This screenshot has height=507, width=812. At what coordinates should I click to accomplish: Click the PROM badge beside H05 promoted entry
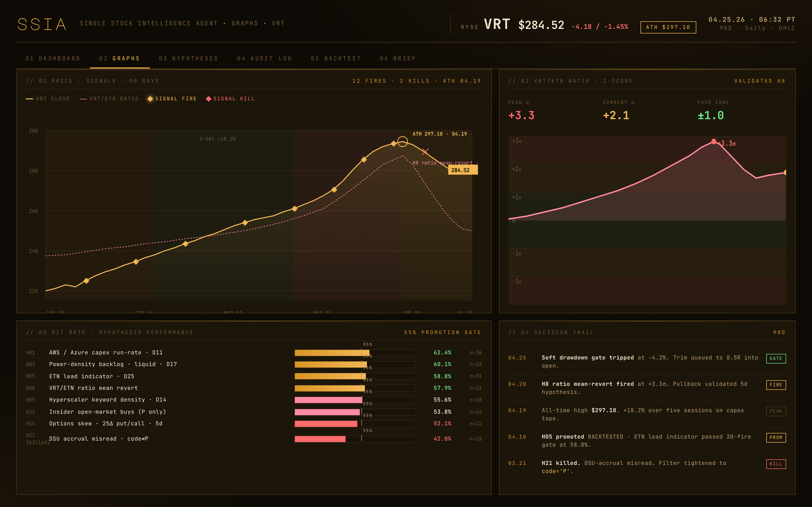pos(776,438)
